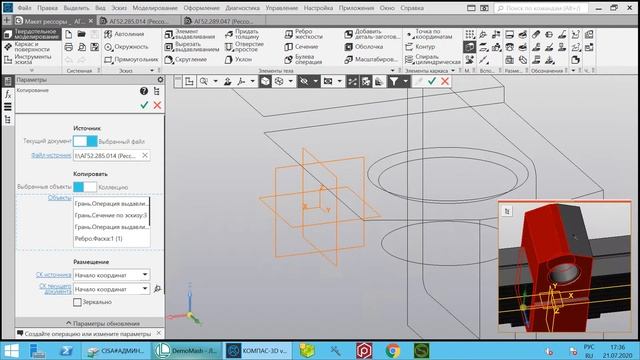Select the Булева операция tool
The width and height of the screenshot is (640, 360).
pyautogui.click(x=303, y=60)
